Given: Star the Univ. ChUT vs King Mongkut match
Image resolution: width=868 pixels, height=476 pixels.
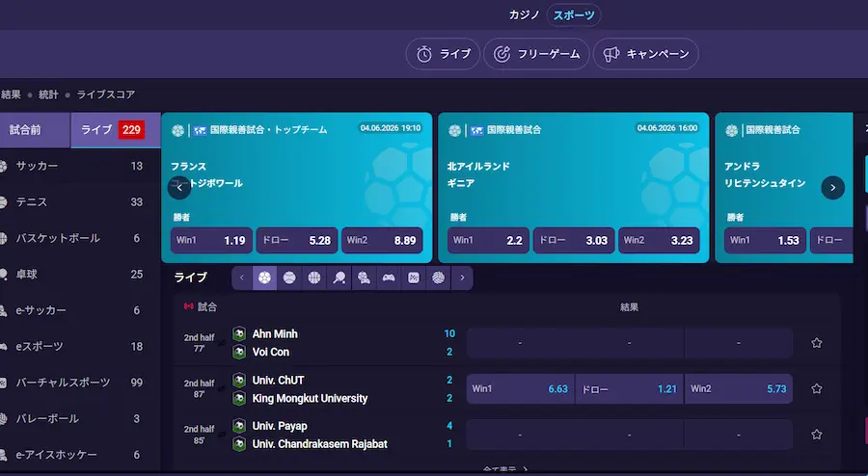Looking at the screenshot, I should 817,388.
